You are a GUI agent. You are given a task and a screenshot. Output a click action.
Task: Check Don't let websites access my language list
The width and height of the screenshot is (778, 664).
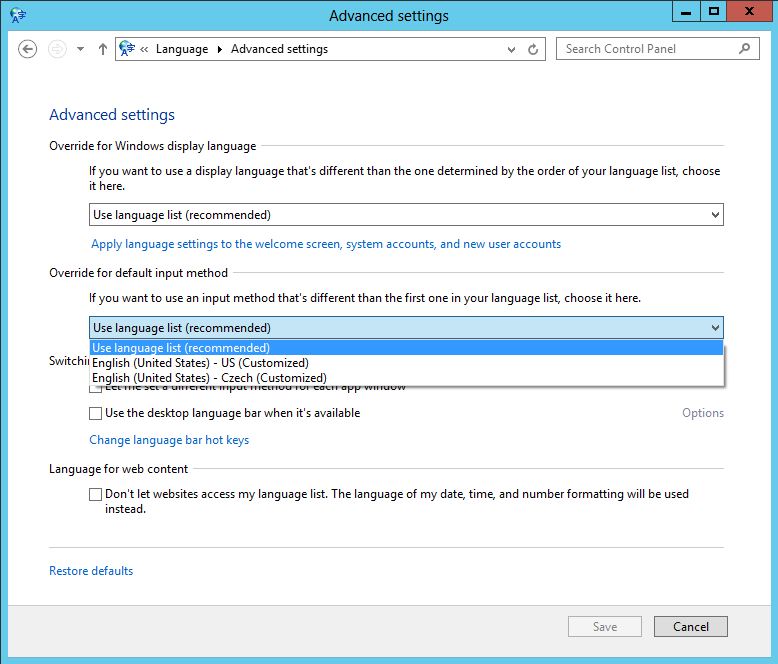pyautogui.click(x=95, y=494)
